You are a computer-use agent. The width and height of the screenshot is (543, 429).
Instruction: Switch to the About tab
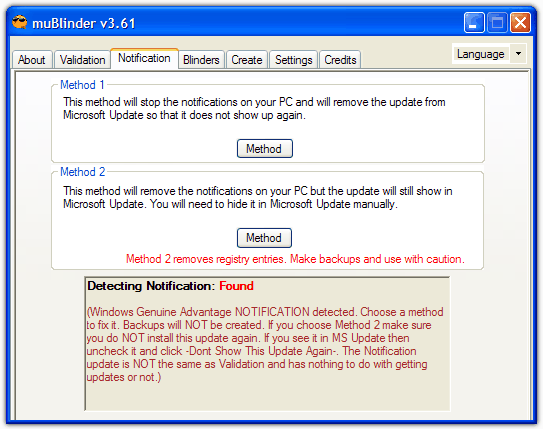pyautogui.click(x=32, y=60)
